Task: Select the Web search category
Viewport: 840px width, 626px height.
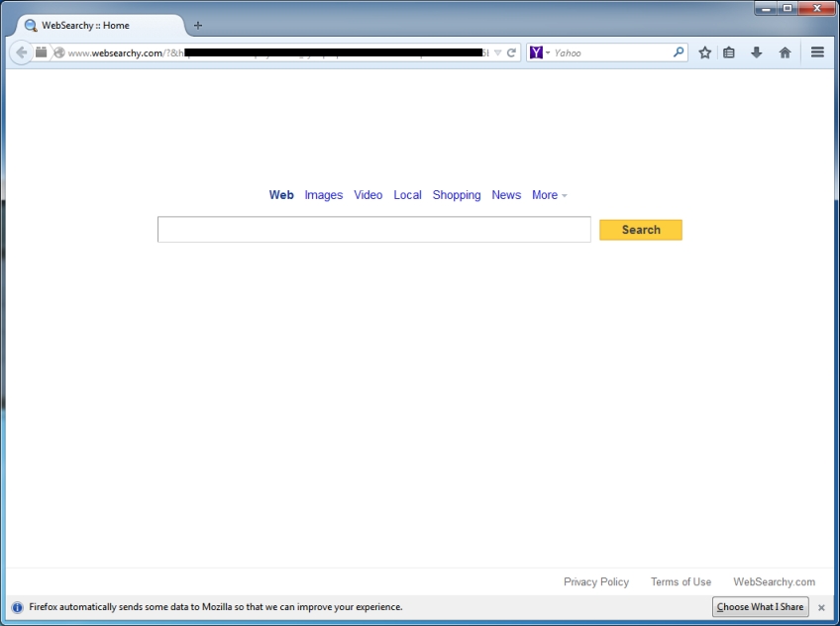Action: click(x=281, y=195)
